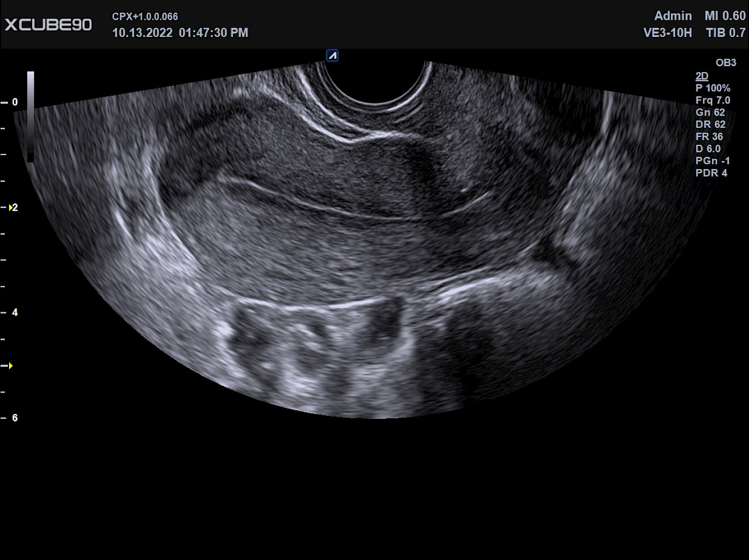Image resolution: width=749 pixels, height=560 pixels.
Task: Click the FR 36 frame rate value
Action: click(709, 137)
